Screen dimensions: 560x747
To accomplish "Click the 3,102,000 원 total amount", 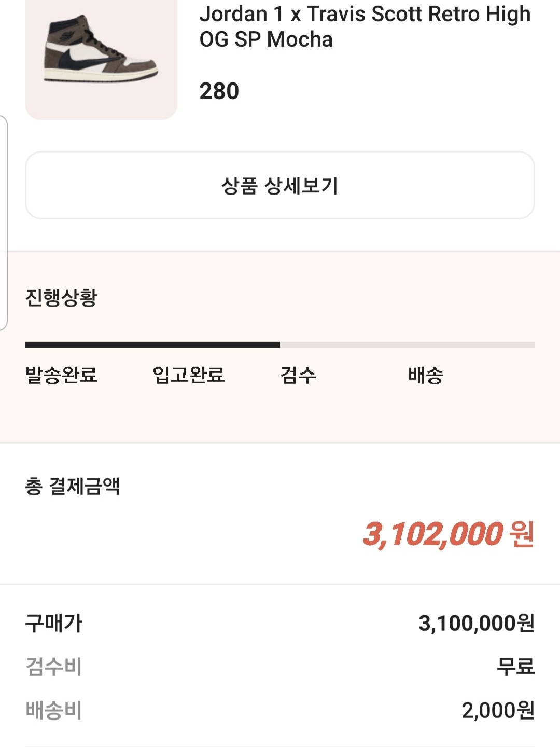I will [449, 534].
